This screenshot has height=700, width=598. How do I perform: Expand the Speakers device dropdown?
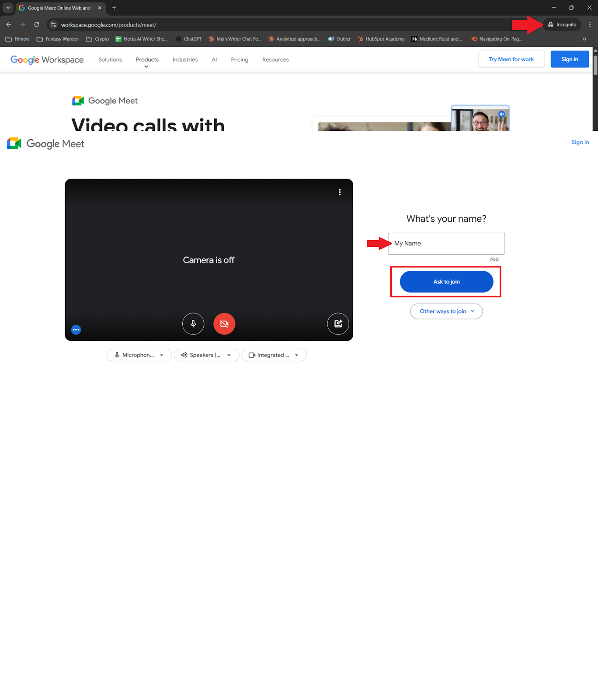206,355
